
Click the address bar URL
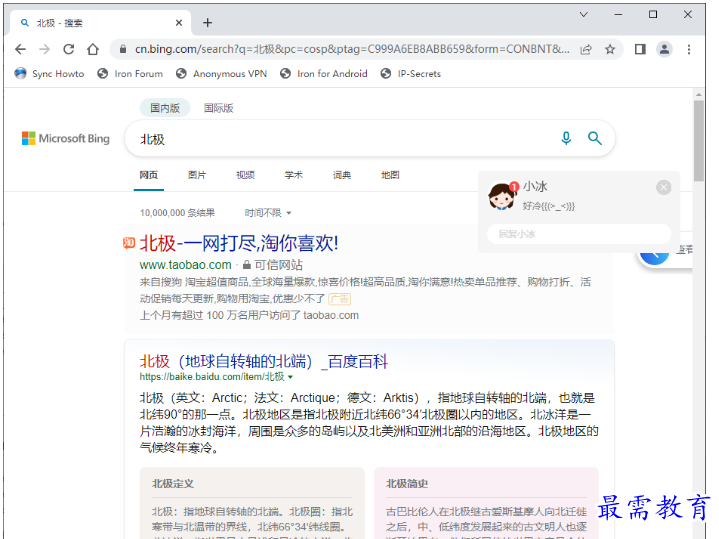[x=352, y=49]
